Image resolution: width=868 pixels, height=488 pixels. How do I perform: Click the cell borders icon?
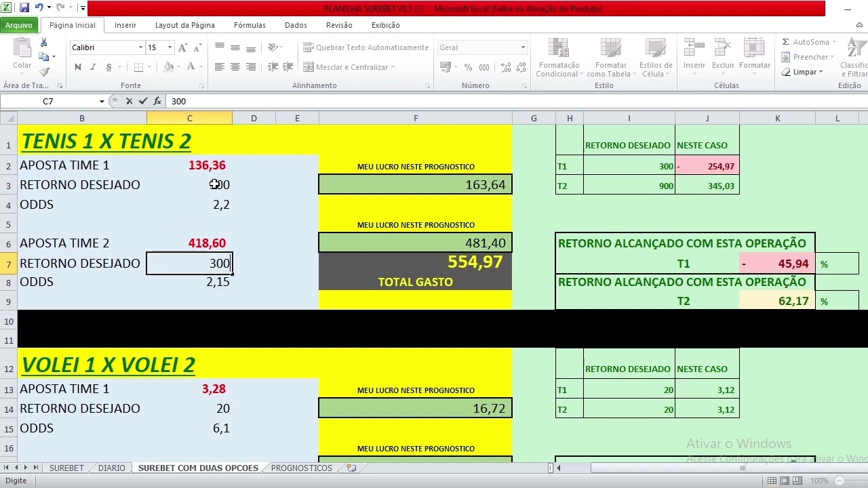point(138,67)
